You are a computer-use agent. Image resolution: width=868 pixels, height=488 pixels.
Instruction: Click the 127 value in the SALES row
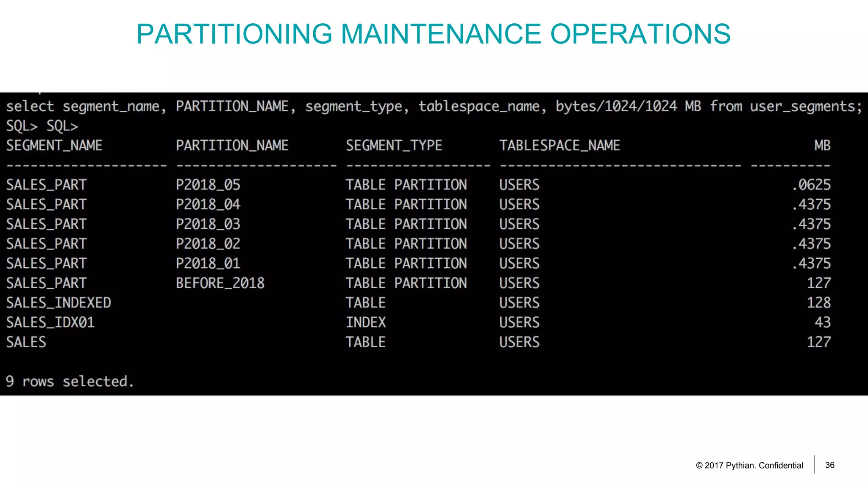pyautogui.click(x=819, y=342)
